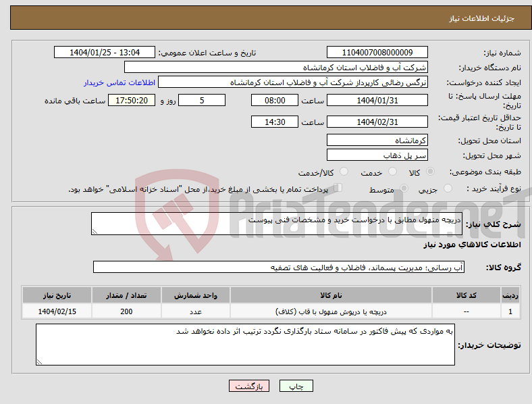Click the بازگشت (back) button
This screenshot has height=404, width=532.
point(249,386)
